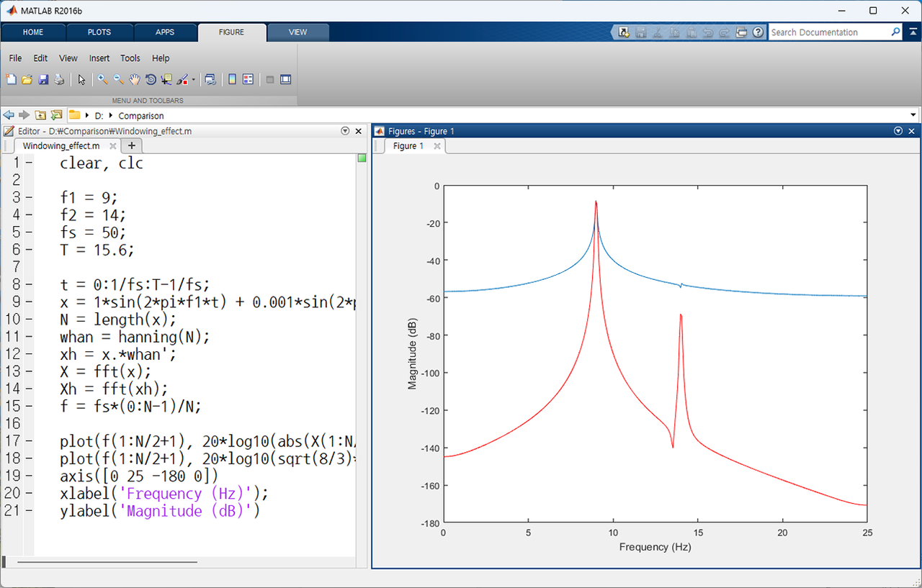922x588 pixels.
Task: Click the Print Figure icon
Action: click(x=60, y=80)
